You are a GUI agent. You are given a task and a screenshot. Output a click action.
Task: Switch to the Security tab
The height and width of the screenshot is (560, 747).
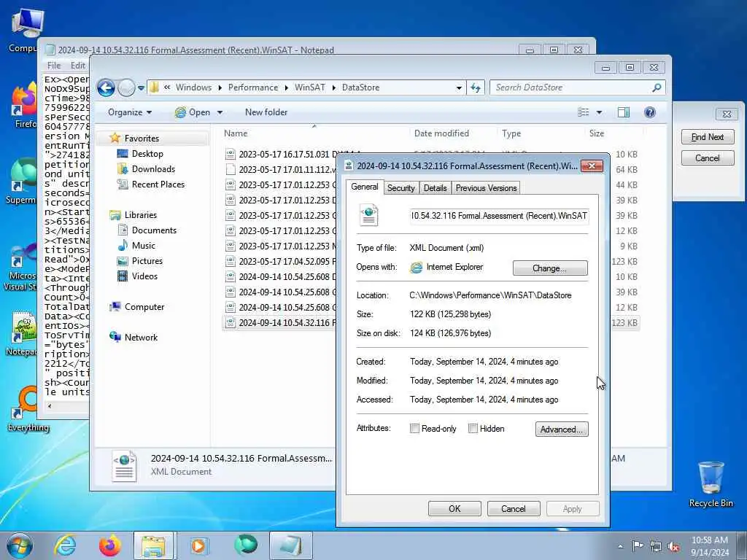[400, 188]
